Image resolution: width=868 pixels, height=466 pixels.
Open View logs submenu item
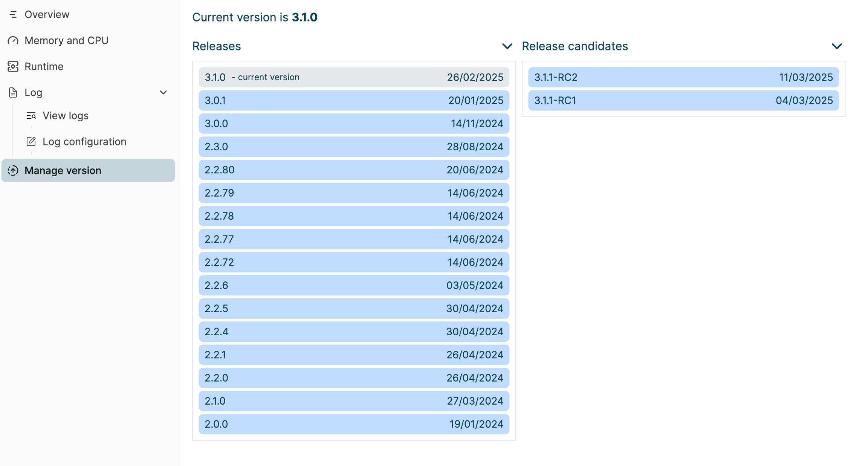coord(65,116)
